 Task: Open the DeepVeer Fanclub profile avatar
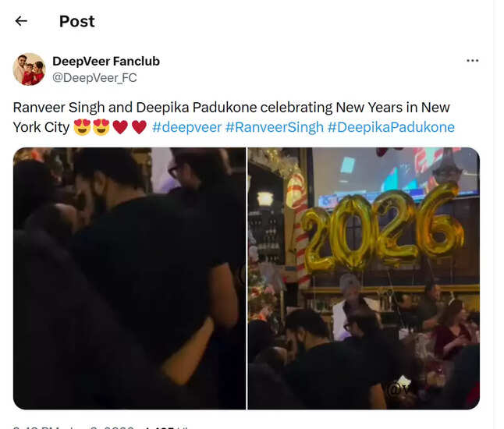pyautogui.click(x=29, y=69)
